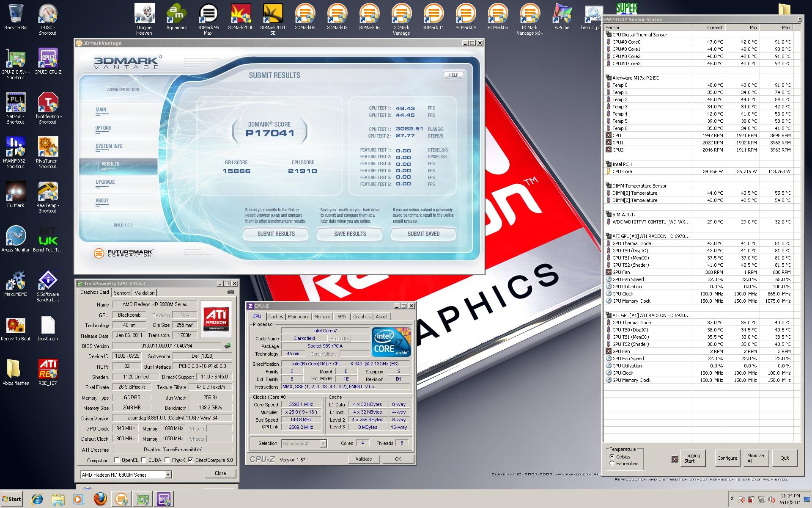Launch the MaxxMEM2 desktop icon
Image resolution: width=812 pixels, height=508 pixels.
(x=16, y=284)
